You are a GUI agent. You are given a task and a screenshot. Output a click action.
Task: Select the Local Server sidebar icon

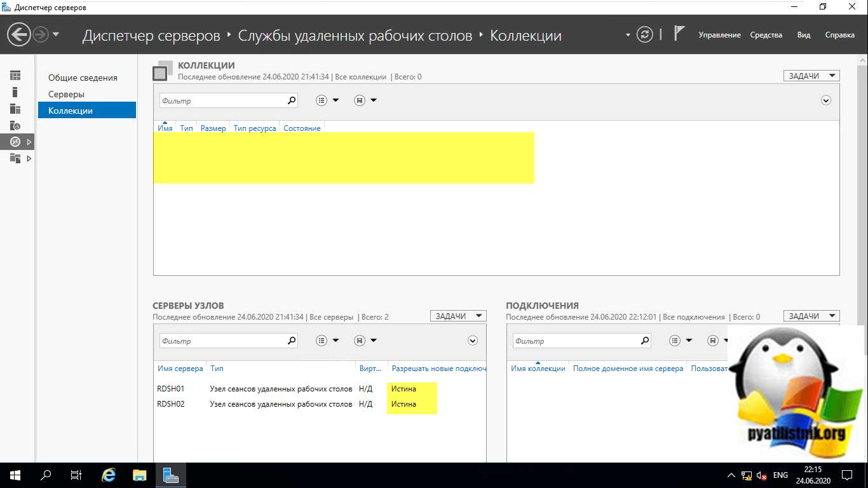coord(15,92)
